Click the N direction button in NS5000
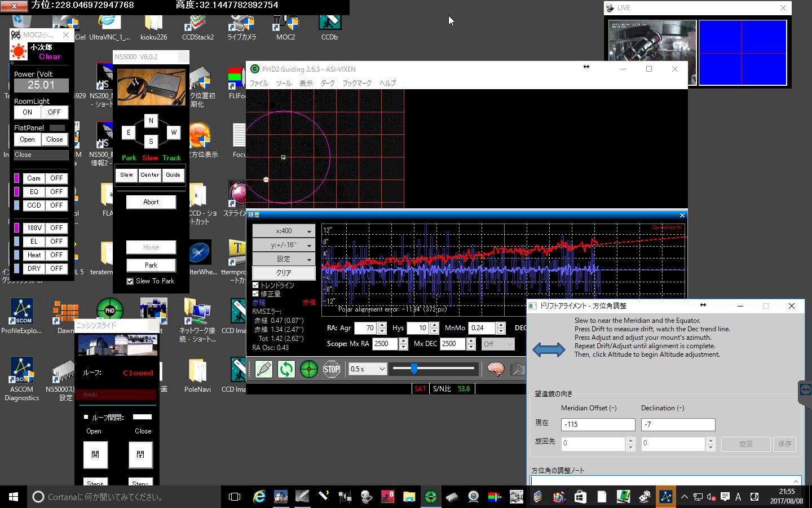812x508 pixels. tap(151, 121)
